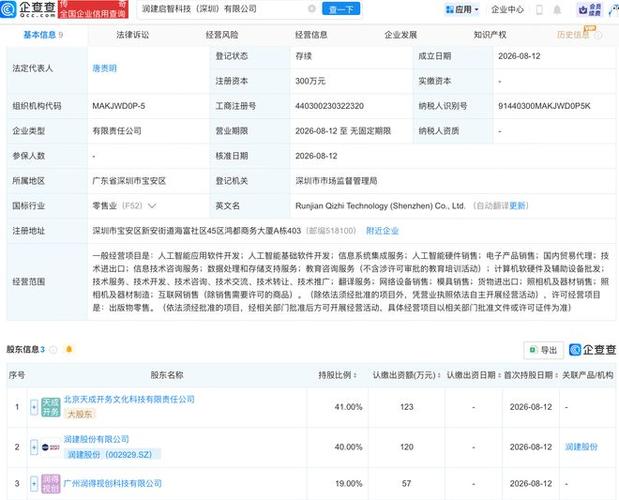The height and width of the screenshot is (500, 619).
Task: Click the 查一下 search button
Action: point(341,9)
